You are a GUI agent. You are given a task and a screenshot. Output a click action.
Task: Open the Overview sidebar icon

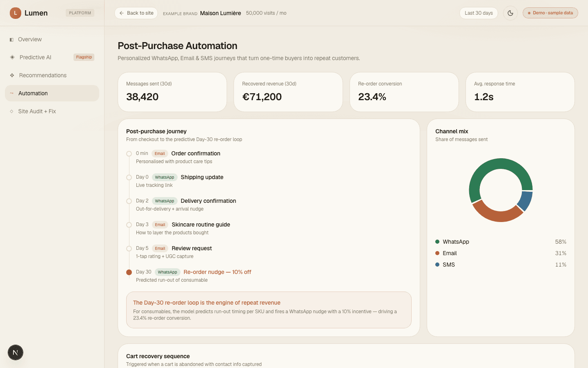11,40
